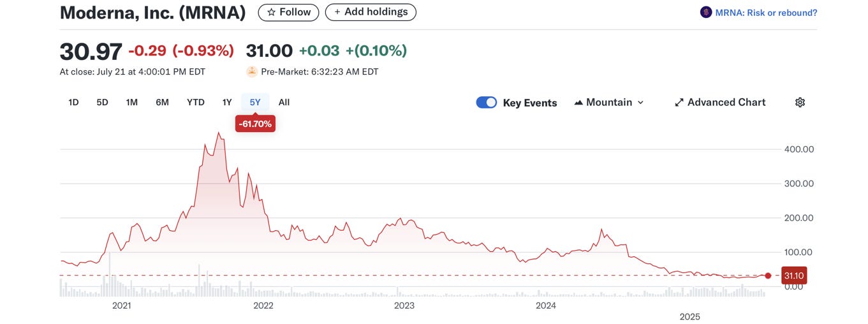
Task: Click the Moderna, Inc. (MRNA) heading
Action: coord(152,13)
